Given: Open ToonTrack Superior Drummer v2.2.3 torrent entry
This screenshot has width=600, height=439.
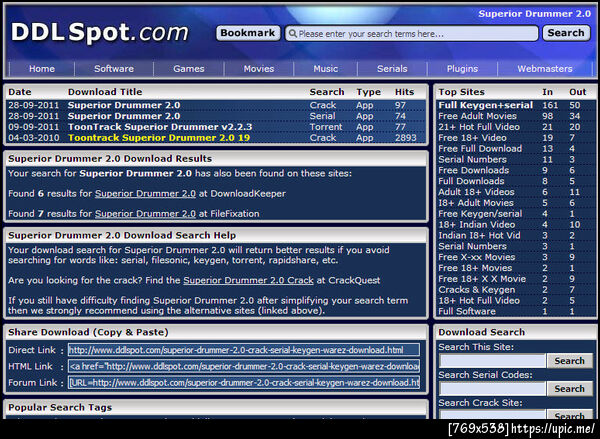Looking at the screenshot, I should click(x=160, y=127).
